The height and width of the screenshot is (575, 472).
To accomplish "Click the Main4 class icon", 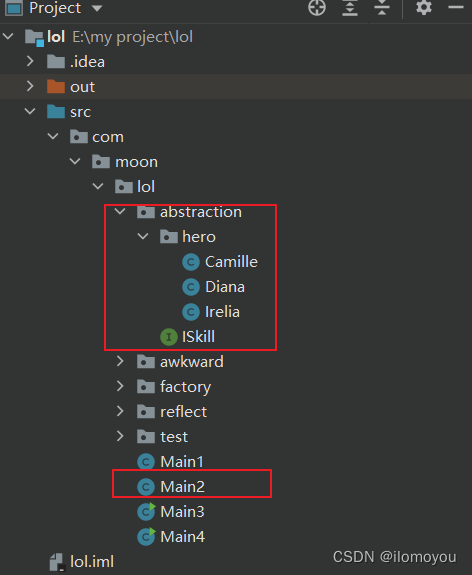I will point(146,536).
